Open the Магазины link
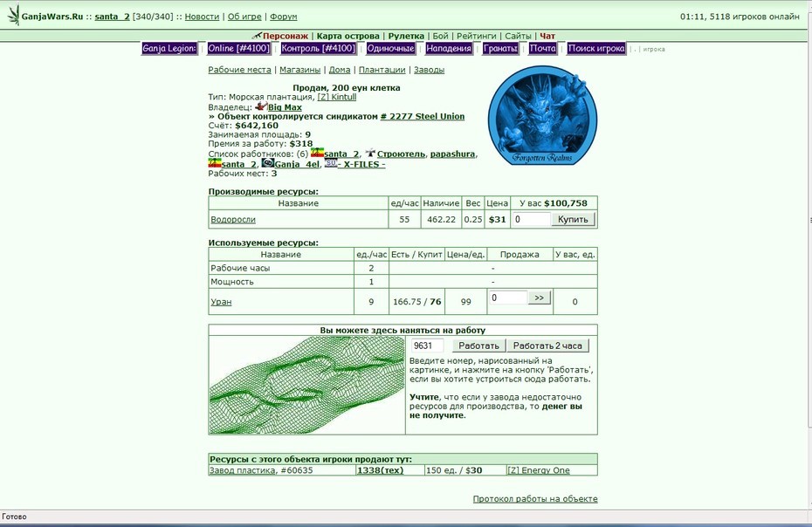Image resolution: width=812 pixels, height=527 pixels. tap(299, 70)
